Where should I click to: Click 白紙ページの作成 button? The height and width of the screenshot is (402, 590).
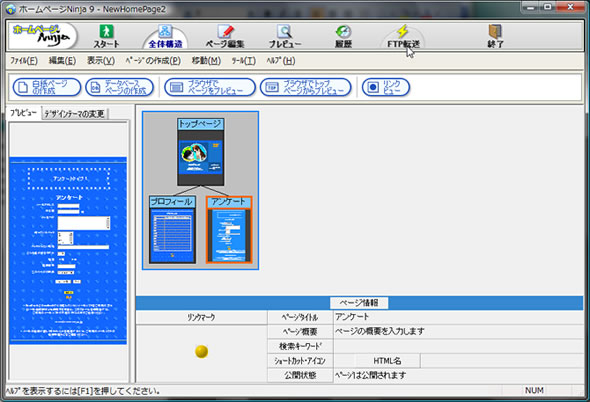[x=47, y=87]
